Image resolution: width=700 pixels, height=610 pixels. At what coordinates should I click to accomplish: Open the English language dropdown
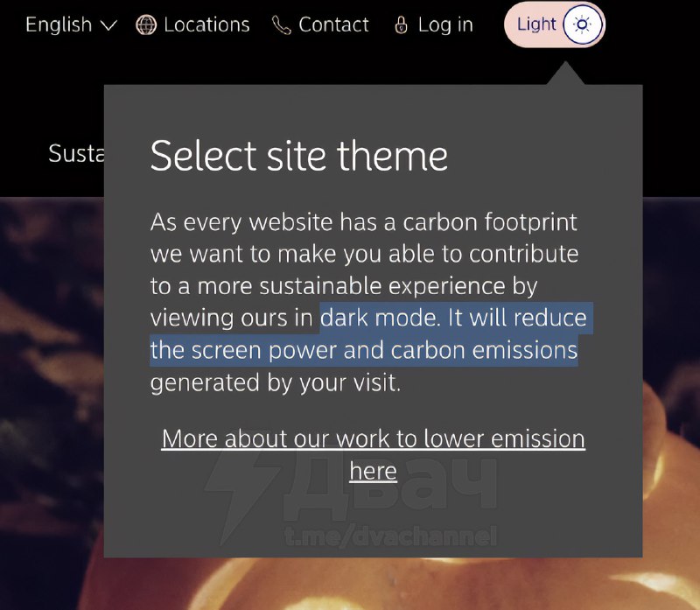(70, 25)
